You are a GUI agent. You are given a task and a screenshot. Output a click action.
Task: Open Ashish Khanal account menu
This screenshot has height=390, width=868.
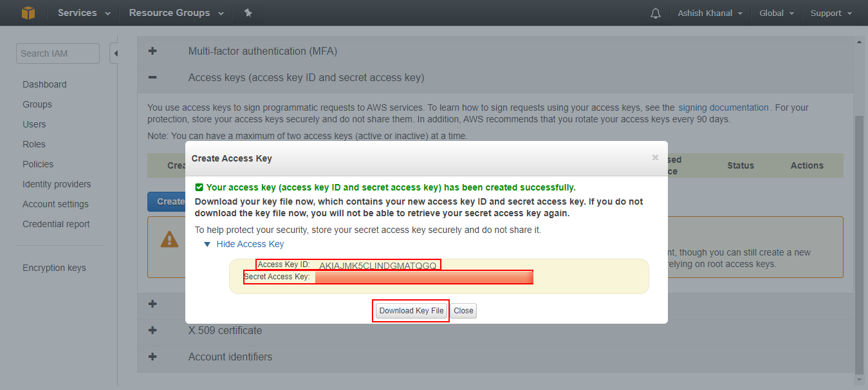click(x=710, y=13)
